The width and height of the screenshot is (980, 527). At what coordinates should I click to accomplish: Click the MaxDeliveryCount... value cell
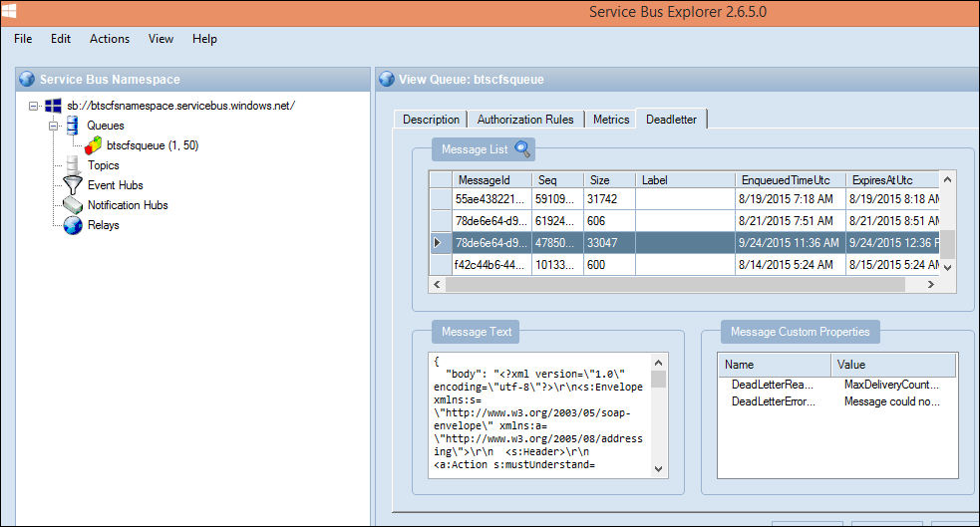892,385
